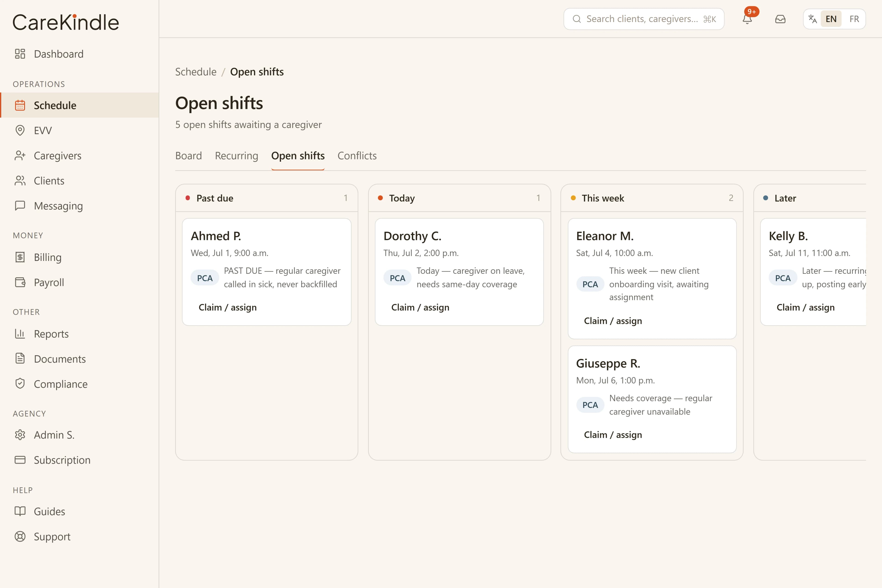The width and height of the screenshot is (882, 588).
Task: Click the Schedule breadcrumb link
Action: pos(196,72)
